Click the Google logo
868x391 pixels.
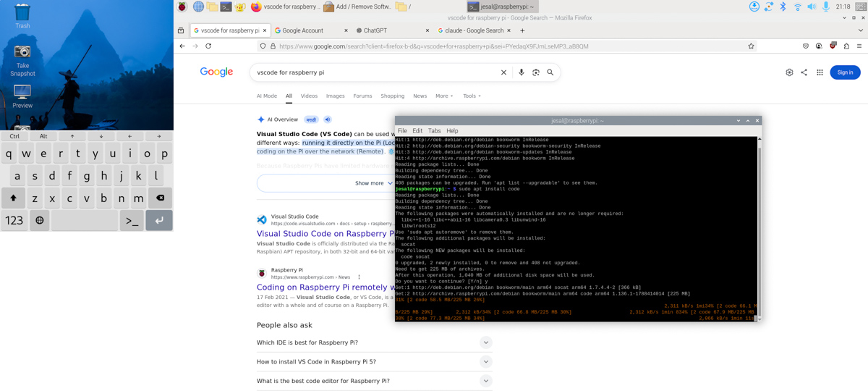pyautogui.click(x=216, y=72)
